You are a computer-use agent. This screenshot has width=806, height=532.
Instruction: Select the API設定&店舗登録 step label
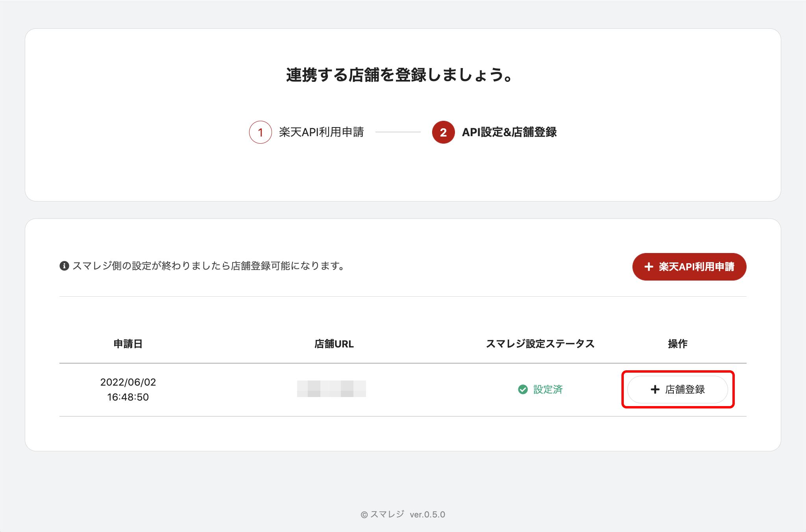click(x=509, y=132)
